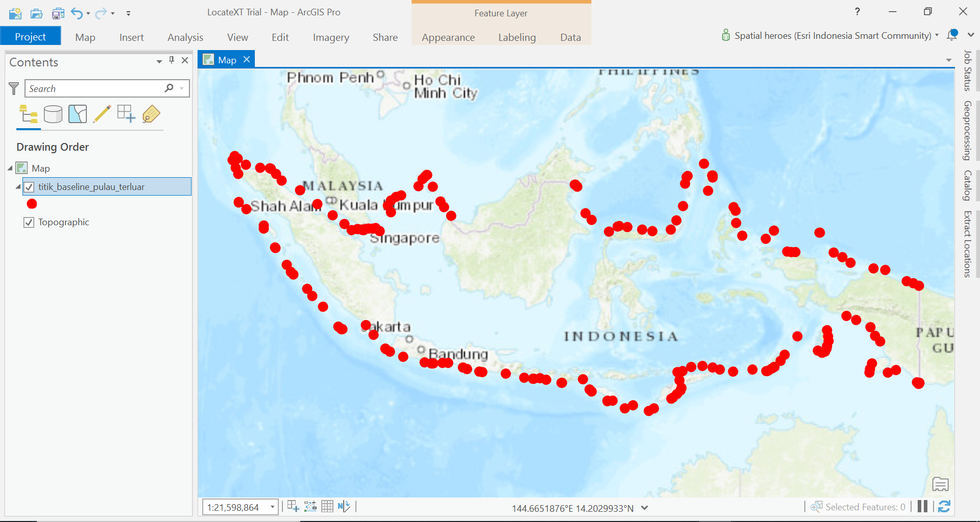Open the undo history dropdown arrow
The width and height of the screenshot is (980, 522).
point(88,13)
